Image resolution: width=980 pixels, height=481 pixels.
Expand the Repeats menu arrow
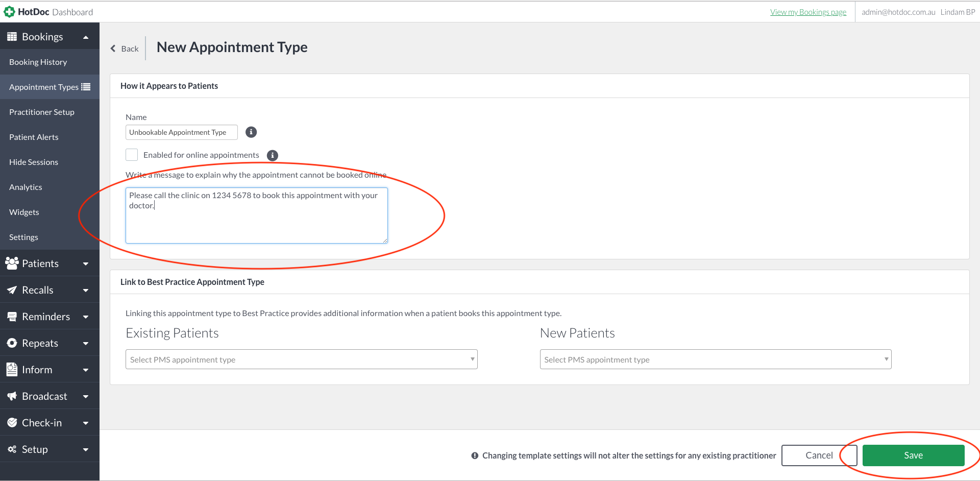pos(86,344)
